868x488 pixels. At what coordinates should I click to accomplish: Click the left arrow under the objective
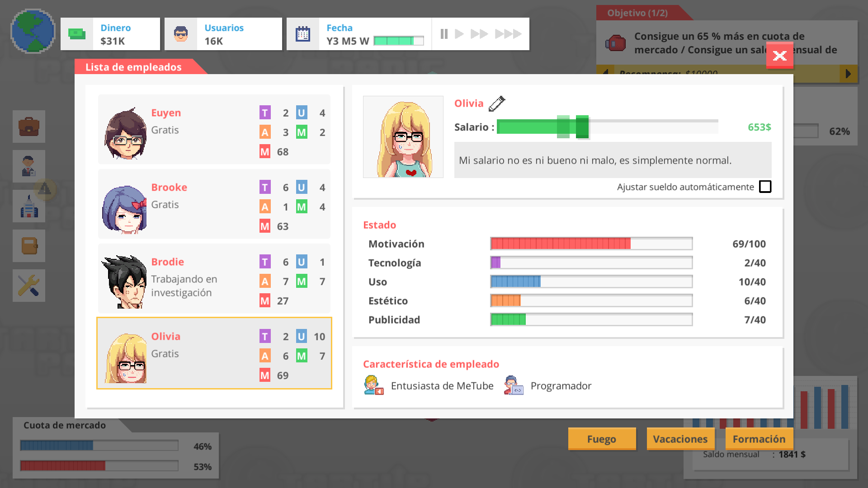click(x=606, y=74)
